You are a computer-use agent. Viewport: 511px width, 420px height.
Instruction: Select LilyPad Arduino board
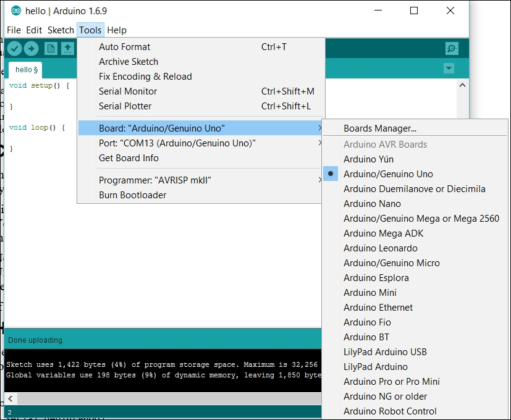click(415, 366)
